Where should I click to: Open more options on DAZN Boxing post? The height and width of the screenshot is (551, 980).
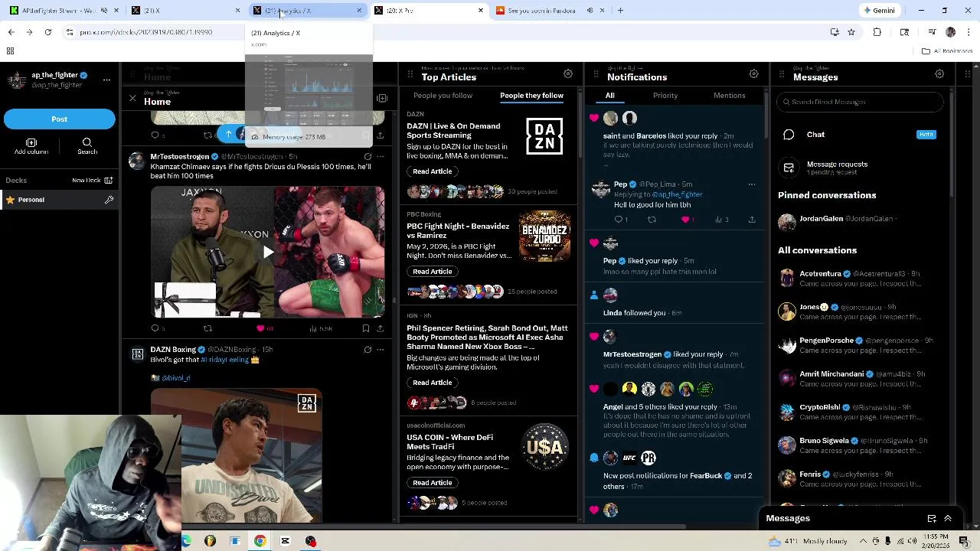(380, 350)
